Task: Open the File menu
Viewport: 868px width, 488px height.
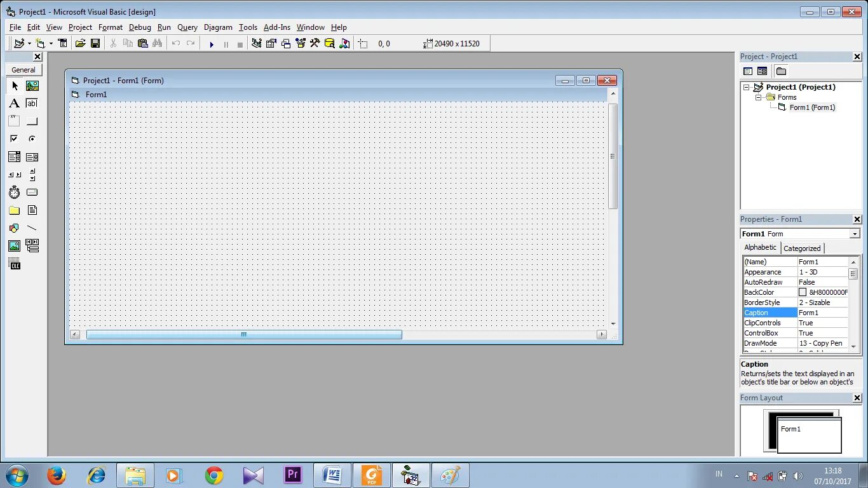Action: point(15,27)
